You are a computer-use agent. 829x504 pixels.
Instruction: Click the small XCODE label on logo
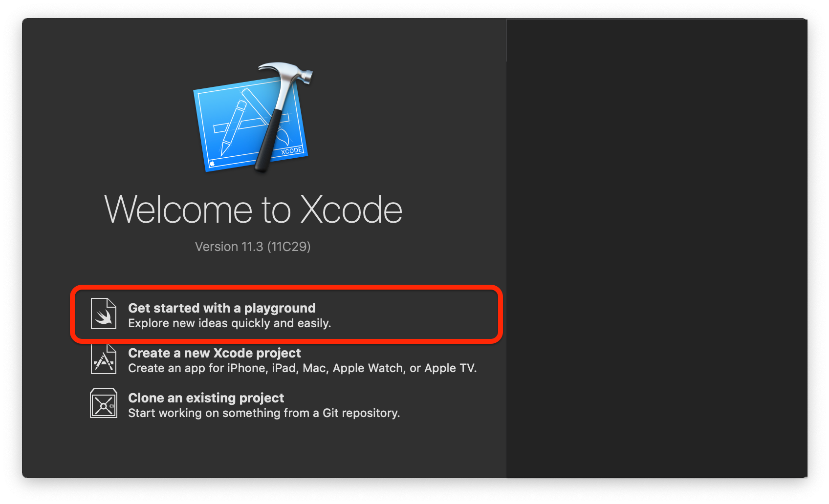(292, 150)
